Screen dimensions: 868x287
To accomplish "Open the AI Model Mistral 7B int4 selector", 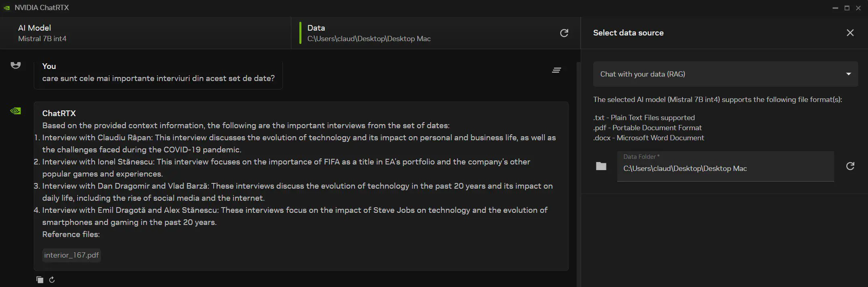I will click(x=145, y=33).
